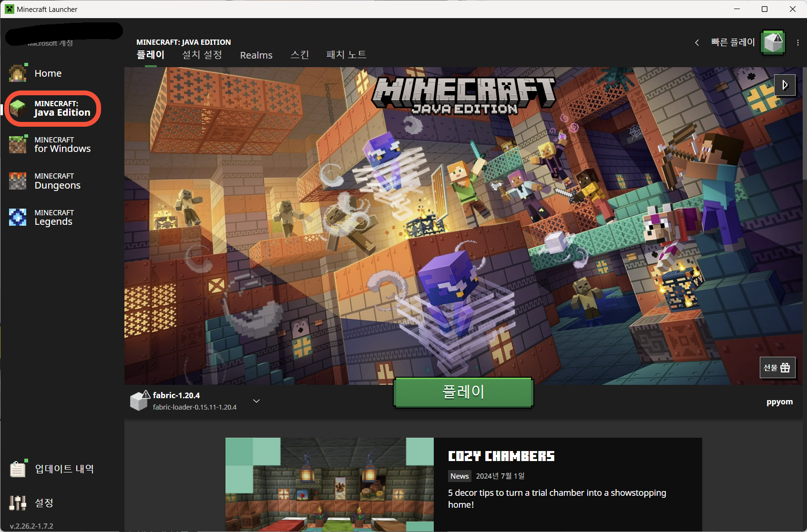Click the Minecraft Launcher title bar icon
Screen dimensions: 807x532
click(x=9, y=9)
